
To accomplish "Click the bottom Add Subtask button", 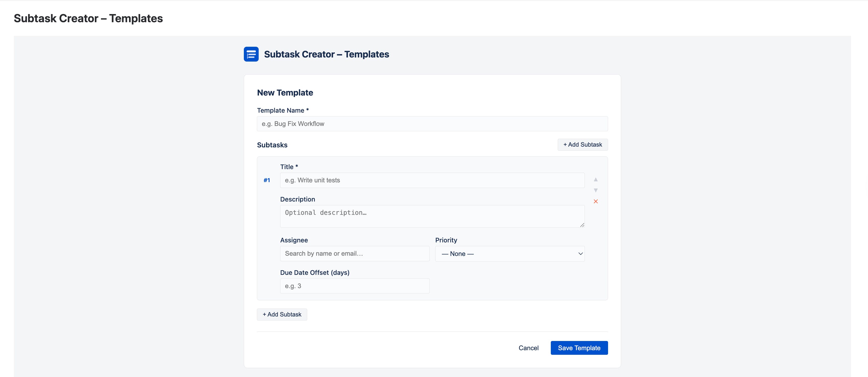I will [282, 314].
